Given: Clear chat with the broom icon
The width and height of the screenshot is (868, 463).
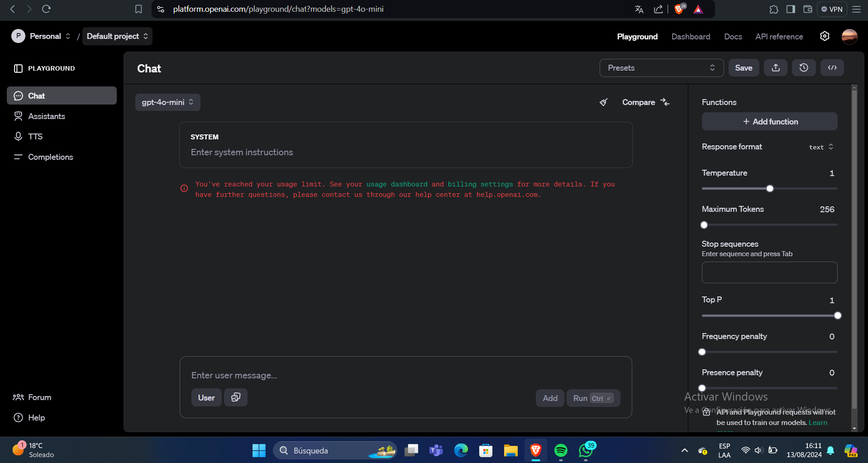Looking at the screenshot, I should tap(604, 102).
